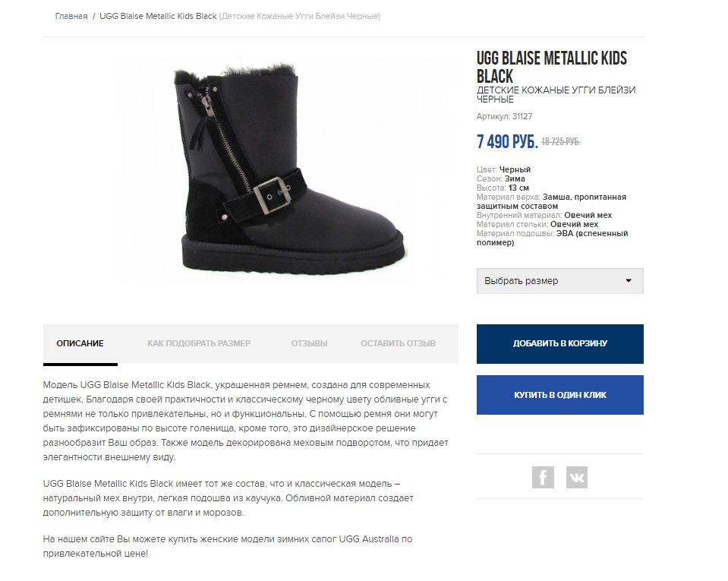Image resolution: width=728 pixels, height=581 pixels.
Task: Click the 7 490 руб. price
Action: [507, 141]
